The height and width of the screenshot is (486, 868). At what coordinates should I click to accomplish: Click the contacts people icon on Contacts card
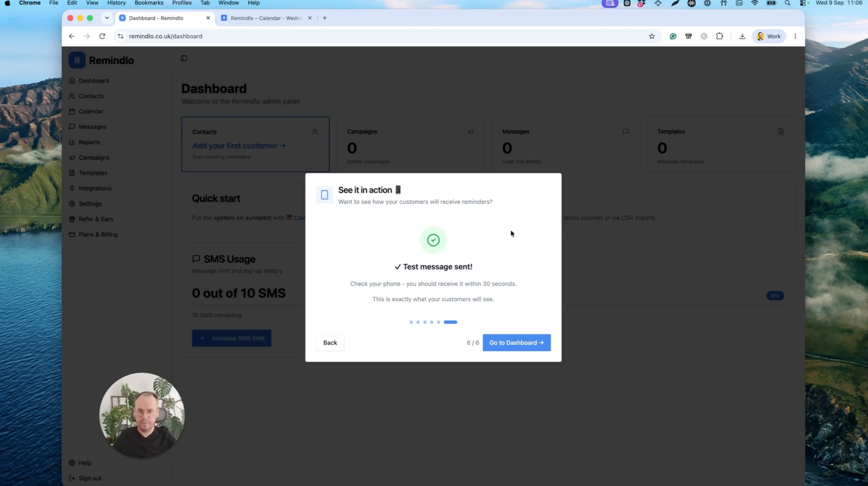click(x=315, y=132)
